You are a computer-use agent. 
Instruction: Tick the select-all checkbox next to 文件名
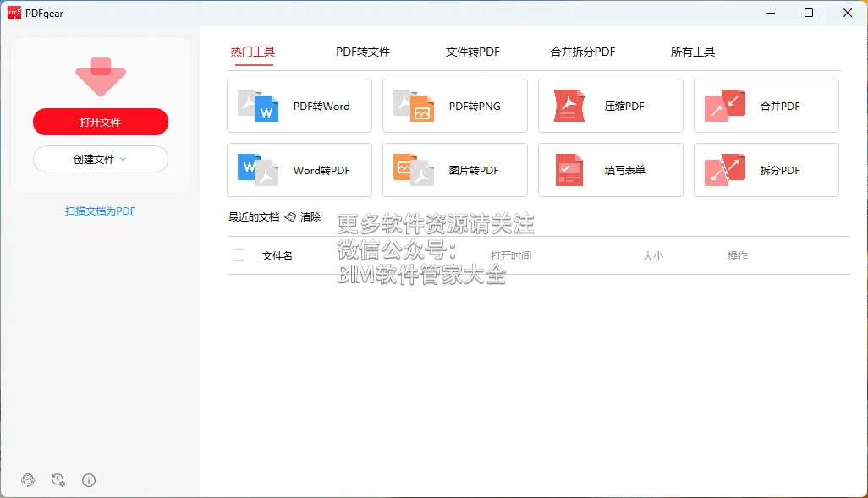pyautogui.click(x=239, y=255)
